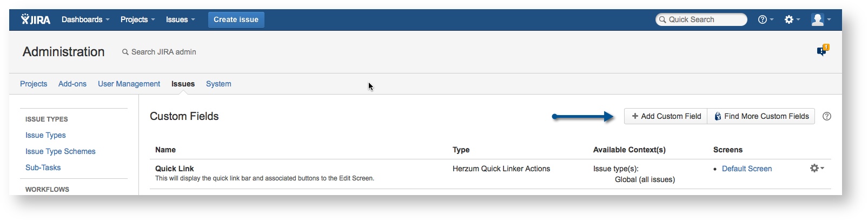Screen dimensions: 868x221
Task: Click the feedback notification icon
Action: (x=822, y=50)
